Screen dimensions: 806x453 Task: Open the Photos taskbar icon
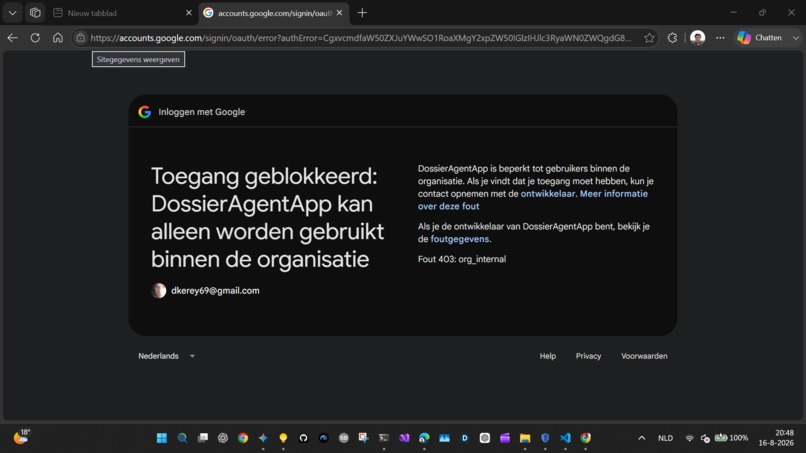(x=444, y=438)
